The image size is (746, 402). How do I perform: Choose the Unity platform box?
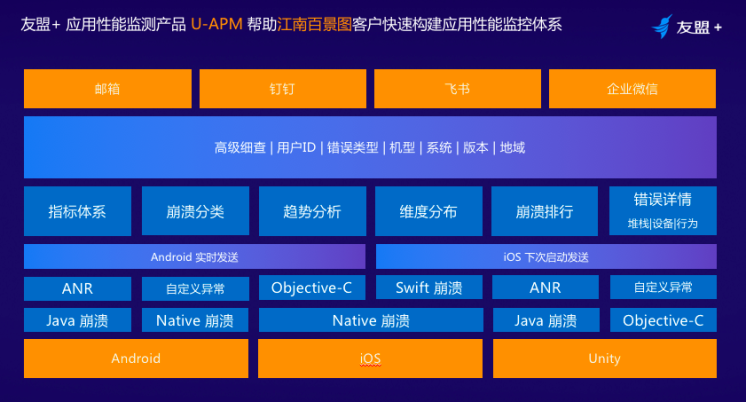tap(605, 358)
